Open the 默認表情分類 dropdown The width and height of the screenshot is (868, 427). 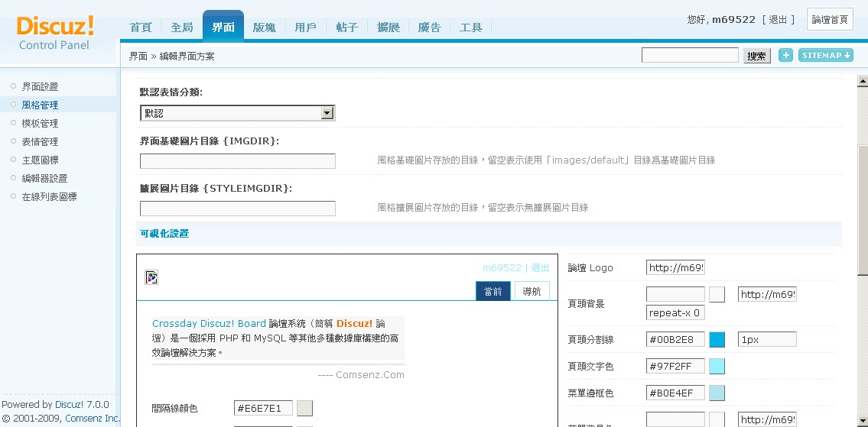tap(327, 113)
